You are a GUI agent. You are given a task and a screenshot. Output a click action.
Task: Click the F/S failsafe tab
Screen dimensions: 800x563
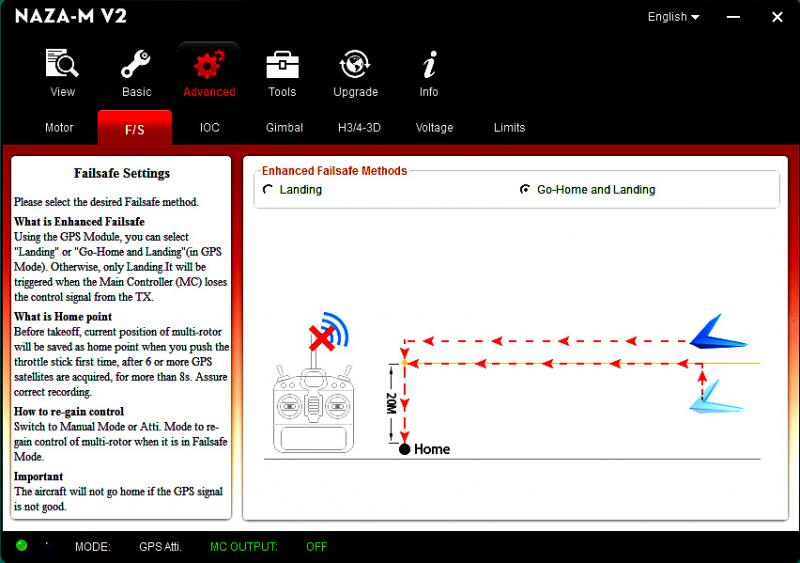(x=134, y=129)
